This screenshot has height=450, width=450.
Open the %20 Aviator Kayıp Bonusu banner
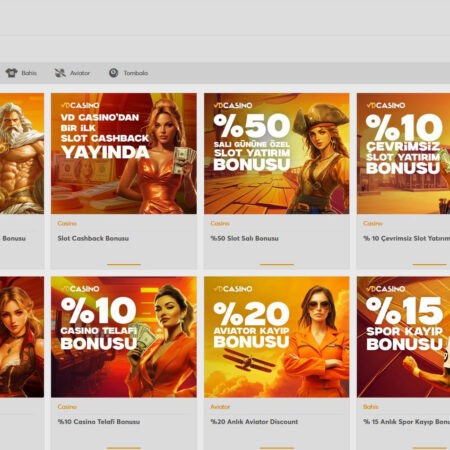coord(277,337)
